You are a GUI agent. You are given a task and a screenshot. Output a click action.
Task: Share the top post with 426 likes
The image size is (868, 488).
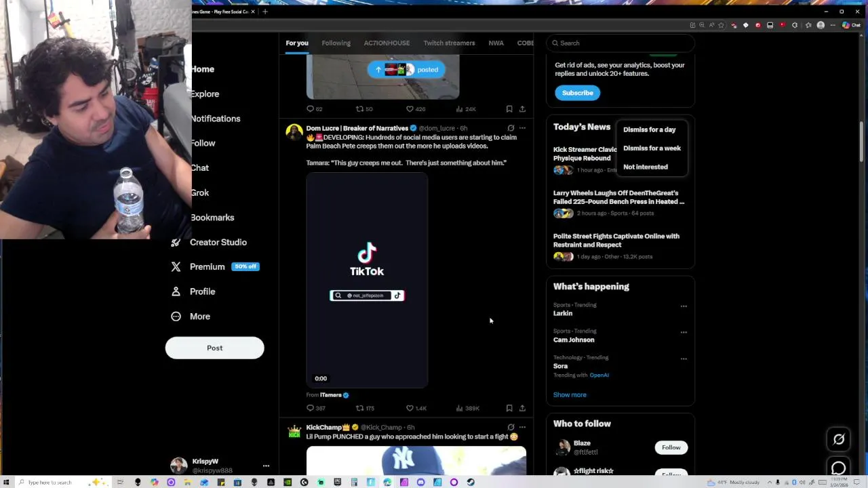click(522, 108)
